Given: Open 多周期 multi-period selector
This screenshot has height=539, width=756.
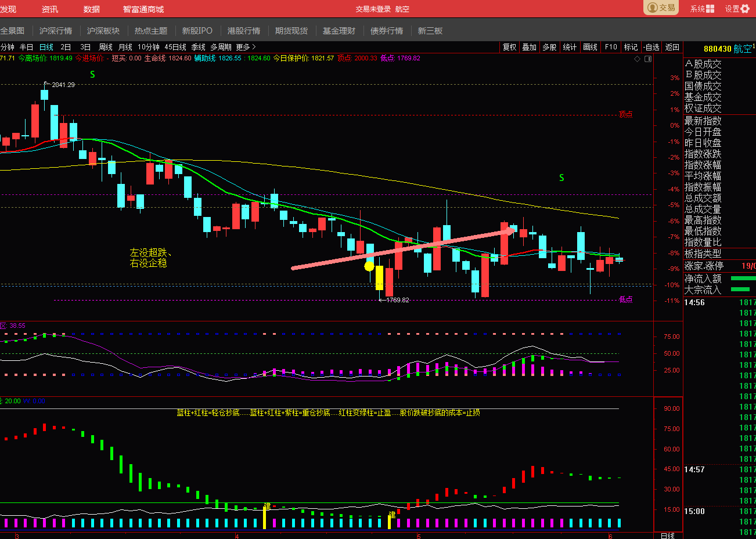Looking at the screenshot, I should click(x=221, y=47).
